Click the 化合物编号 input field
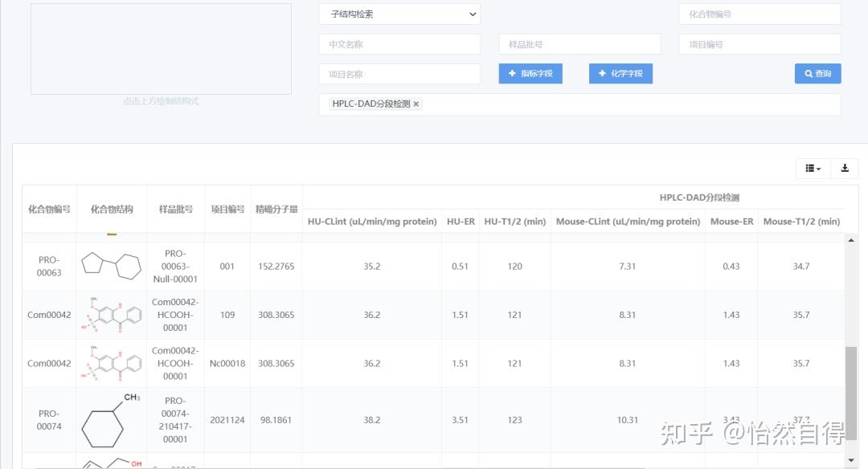Viewport: 868px width, 469px height. [x=759, y=14]
